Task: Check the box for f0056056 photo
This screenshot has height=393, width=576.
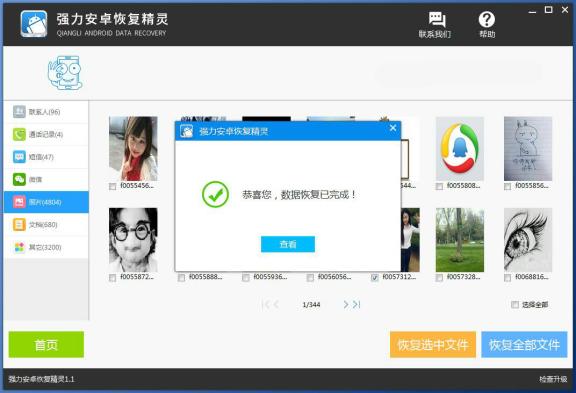Action: [x=310, y=278]
